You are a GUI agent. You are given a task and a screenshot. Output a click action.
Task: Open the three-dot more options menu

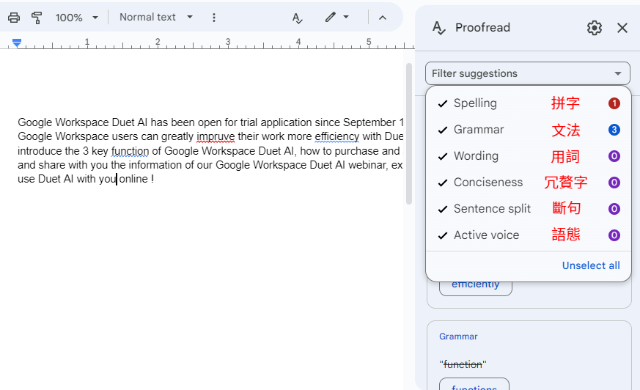[x=214, y=18]
